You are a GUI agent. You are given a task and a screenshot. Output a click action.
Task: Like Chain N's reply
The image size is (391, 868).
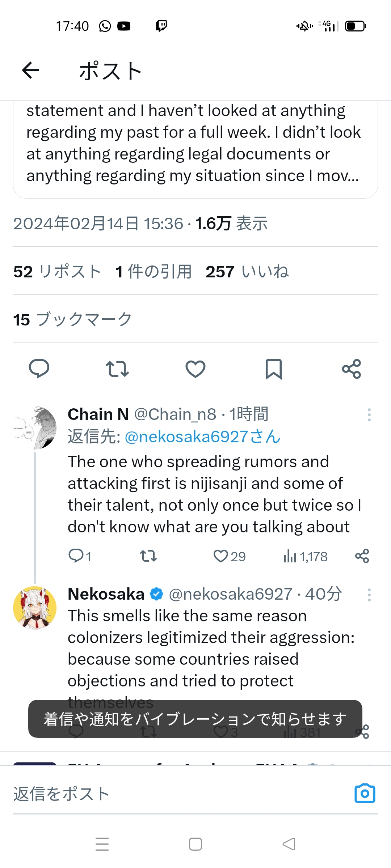pos(220,556)
